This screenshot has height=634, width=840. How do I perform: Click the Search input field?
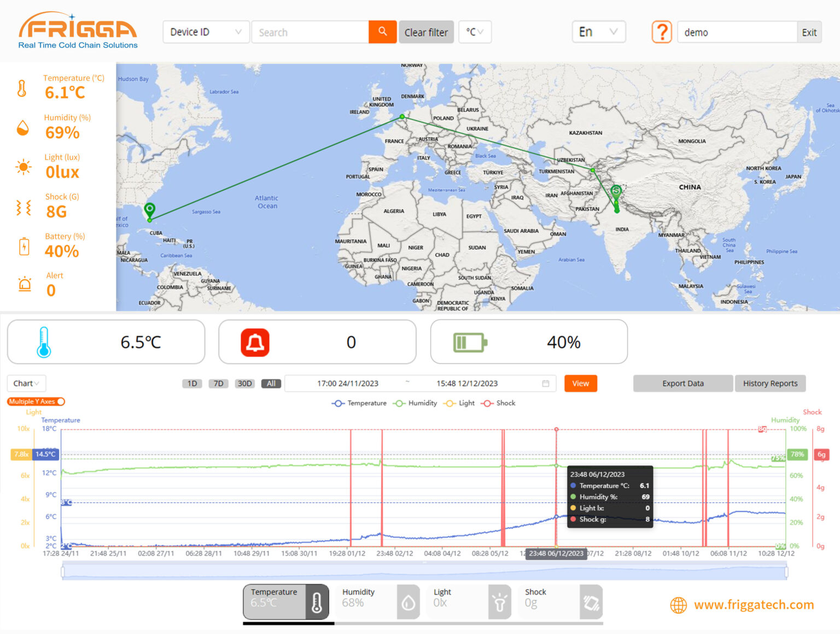point(310,32)
